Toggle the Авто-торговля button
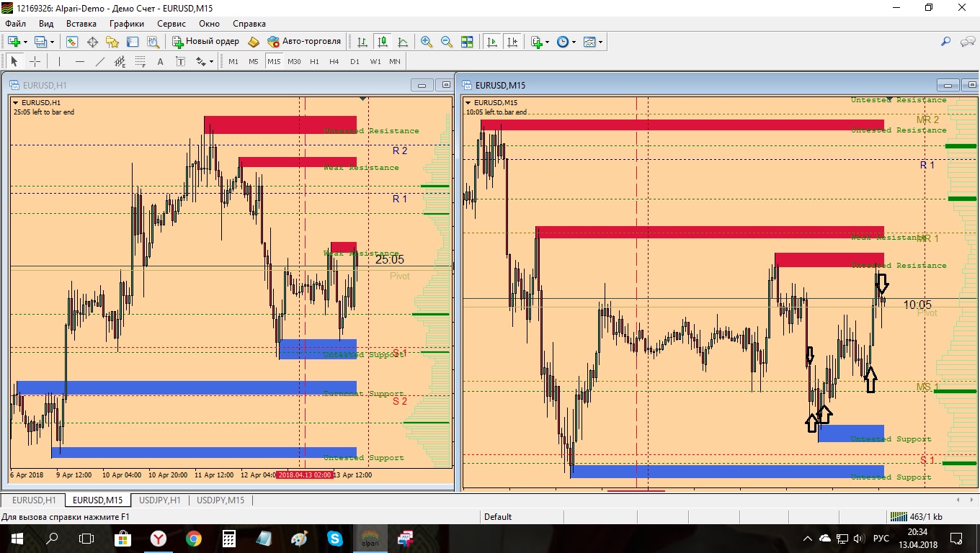 [303, 42]
